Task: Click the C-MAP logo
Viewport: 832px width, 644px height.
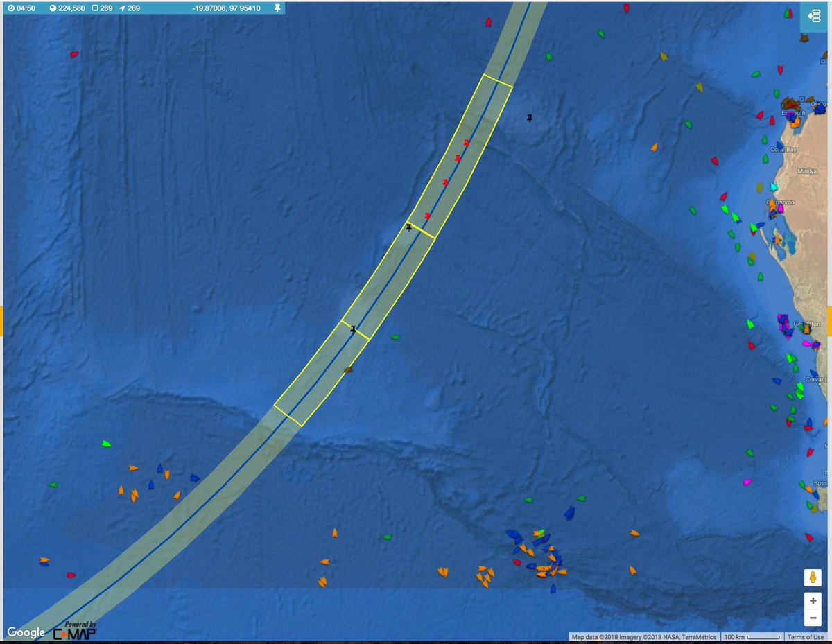Action: [x=74, y=631]
